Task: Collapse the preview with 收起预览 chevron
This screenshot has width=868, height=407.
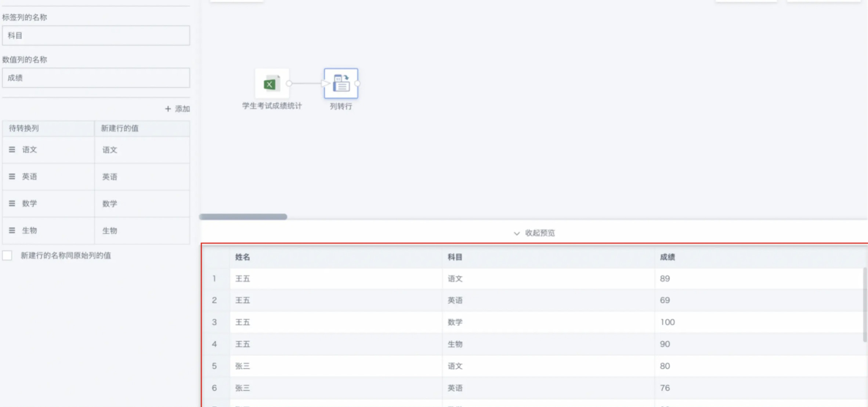Action: point(517,233)
